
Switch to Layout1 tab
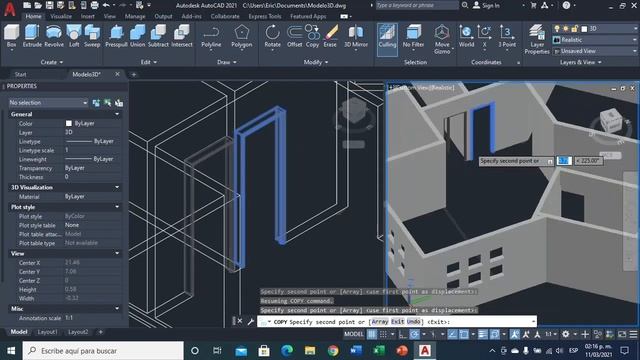tap(47, 332)
